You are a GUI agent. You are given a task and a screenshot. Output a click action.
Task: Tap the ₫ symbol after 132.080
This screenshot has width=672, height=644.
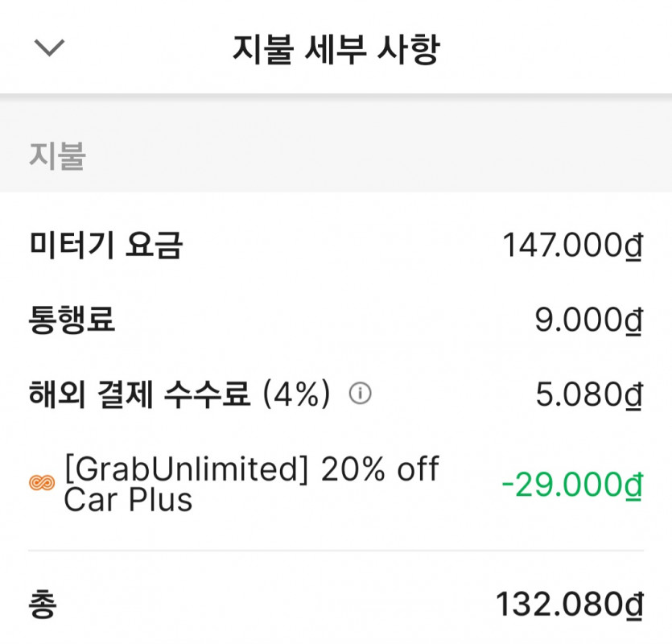(x=633, y=605)
